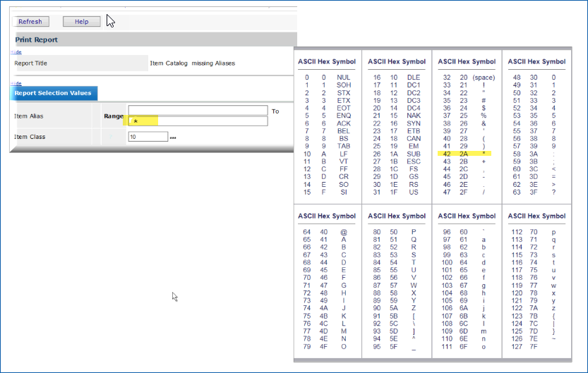Click the (space) symbol entry for ASCII 32
This screenshot has width=588, height=373.
tap(484, 77)
